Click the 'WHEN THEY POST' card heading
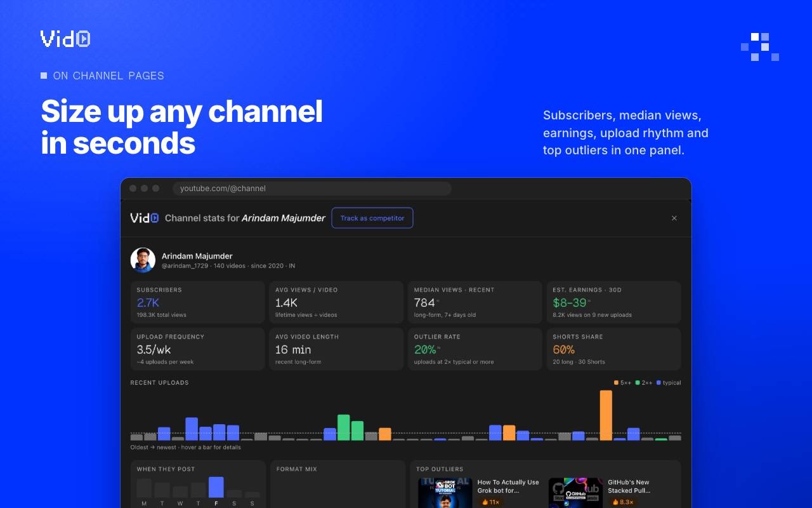Screen dimensions: 812x508 tap(166, 469)
